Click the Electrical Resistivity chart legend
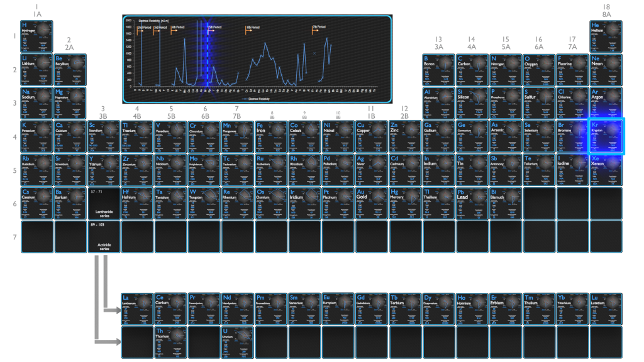This screenshot has height=362, width=644. pyautogui.click(x=256, y=99)
